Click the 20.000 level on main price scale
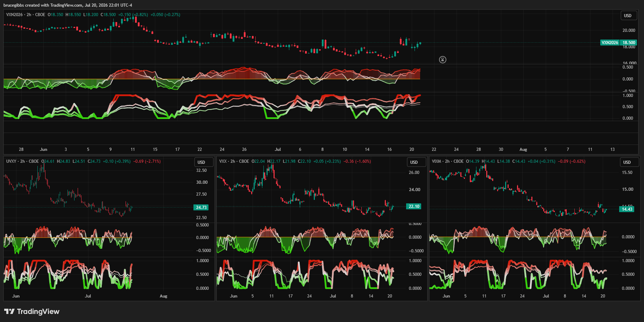644x322 pixels. coord(629,30)
